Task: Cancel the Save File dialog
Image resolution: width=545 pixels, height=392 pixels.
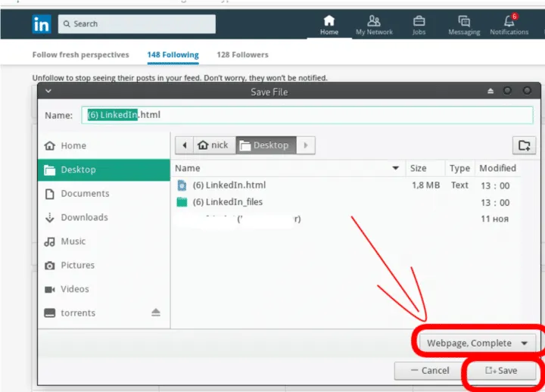Action: tap(429, 371)
